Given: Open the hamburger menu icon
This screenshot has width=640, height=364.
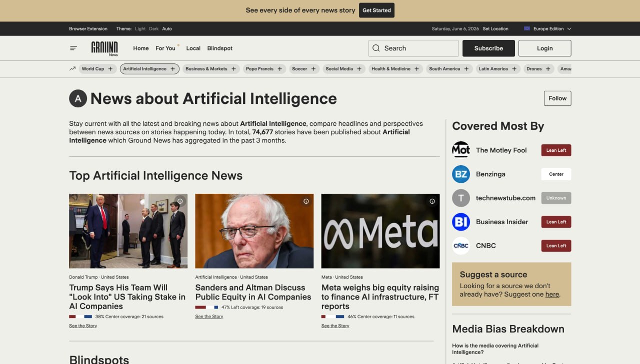Looking at the screenshot, I should 73,48.
